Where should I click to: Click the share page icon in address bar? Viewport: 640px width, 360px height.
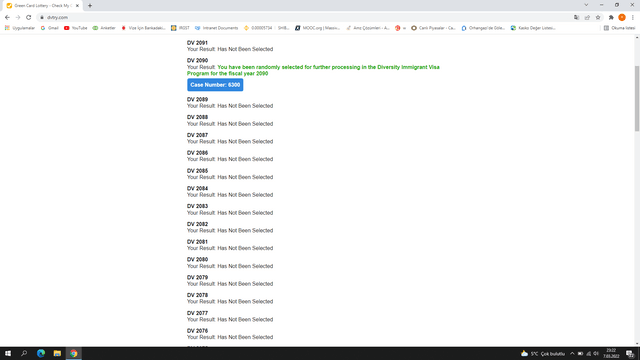(x=587, y=18)
